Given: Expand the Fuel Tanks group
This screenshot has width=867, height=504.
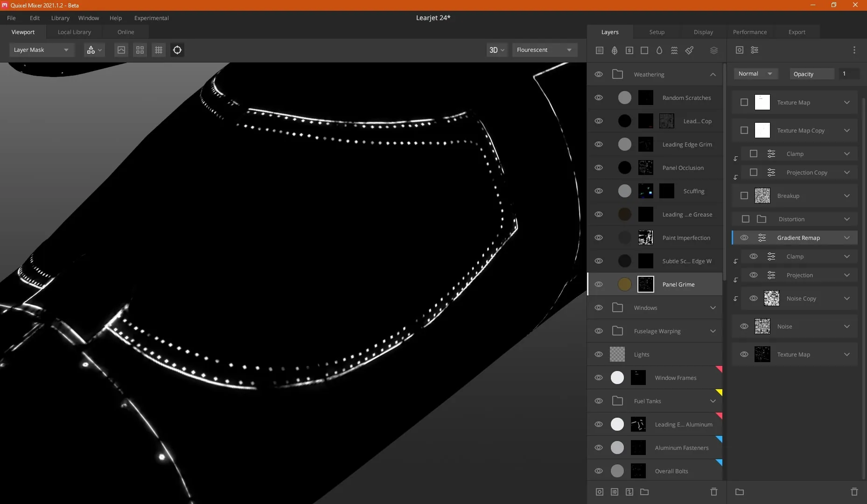Looking at the screenshot, I should click(713, 401).
